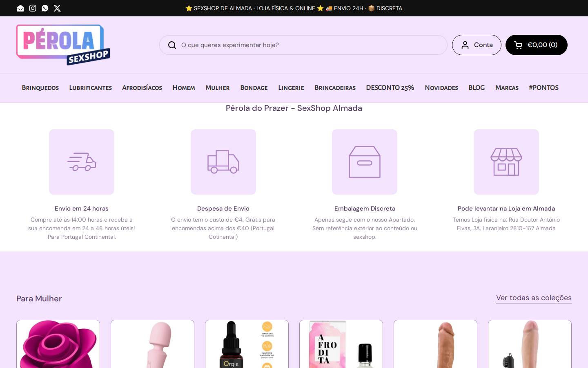Go to DESCONTO 25% section

390,88
